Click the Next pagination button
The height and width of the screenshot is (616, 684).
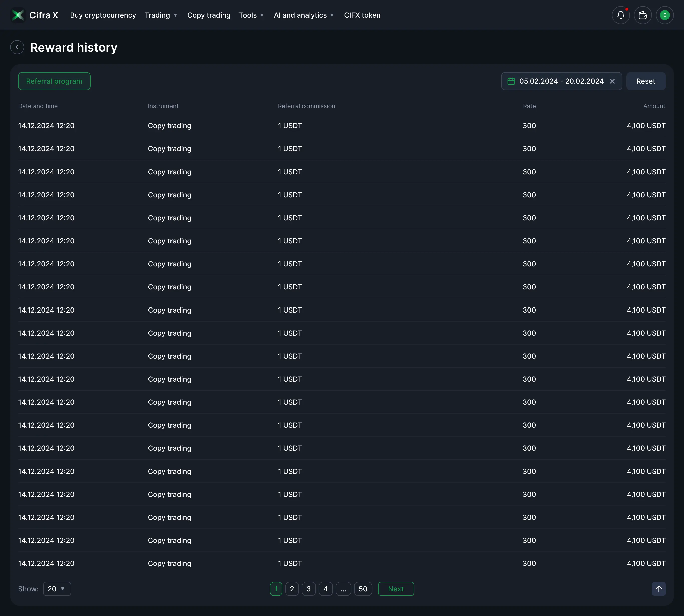tap(395, 589)
